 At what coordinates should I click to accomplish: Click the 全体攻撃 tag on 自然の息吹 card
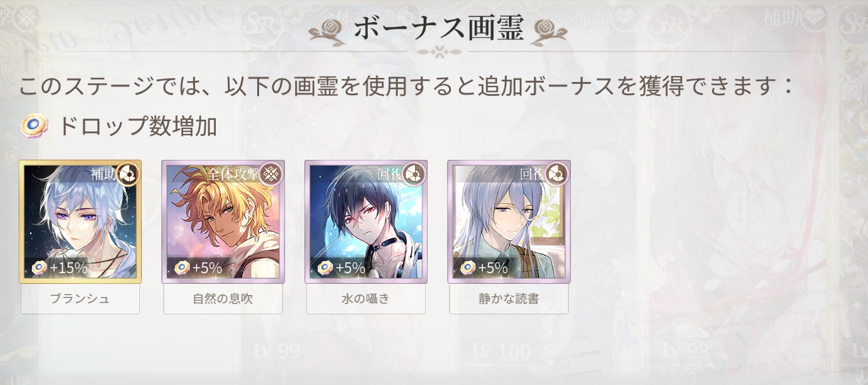click(x=232, y=175)
